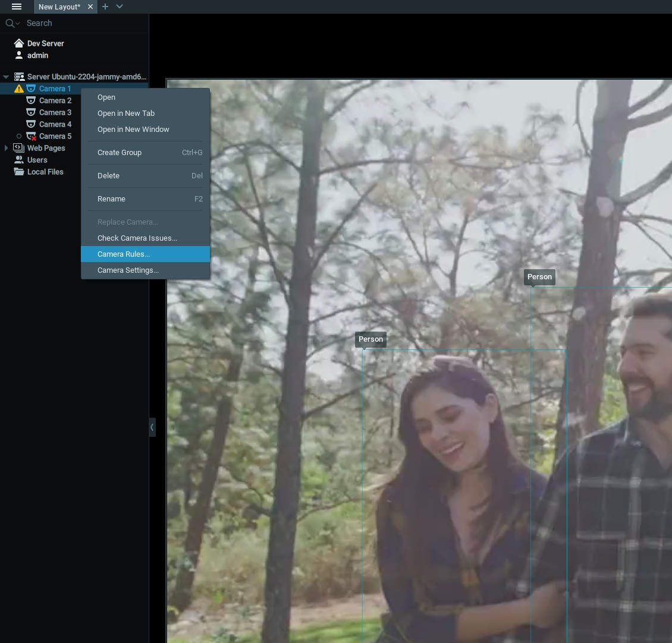Collapse the Server Ubuntu tree node
672x643 pixels.
tap(6, 77)
